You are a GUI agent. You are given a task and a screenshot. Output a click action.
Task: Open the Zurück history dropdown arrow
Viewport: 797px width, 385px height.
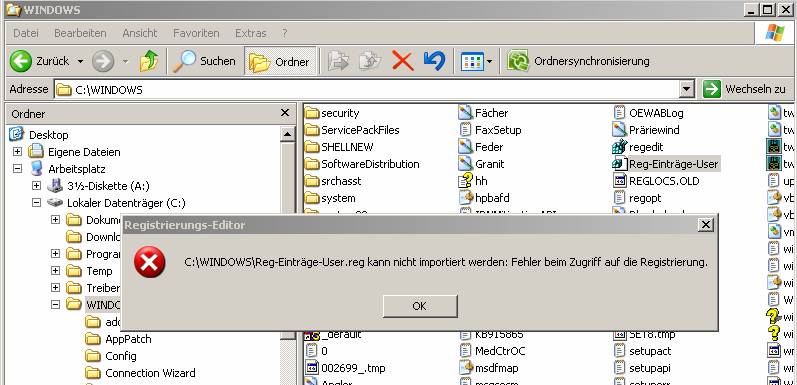coord(80,62)
